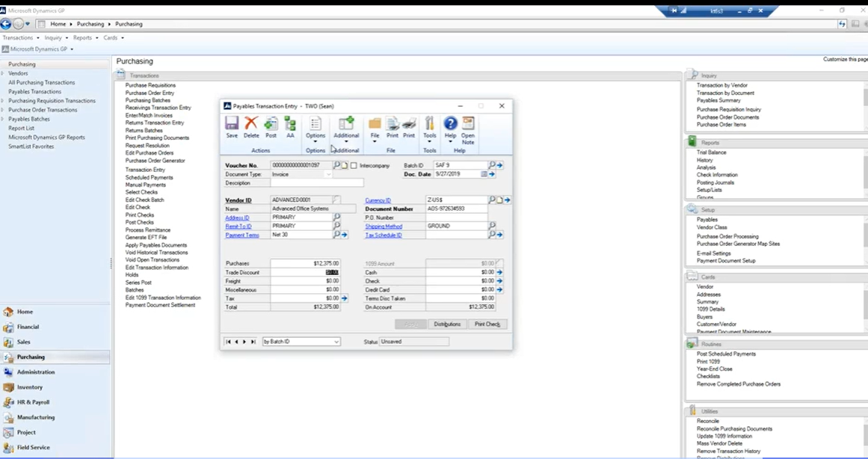
Task: Click Tax amount blue expansion arrow
Action: coord(345,298)
